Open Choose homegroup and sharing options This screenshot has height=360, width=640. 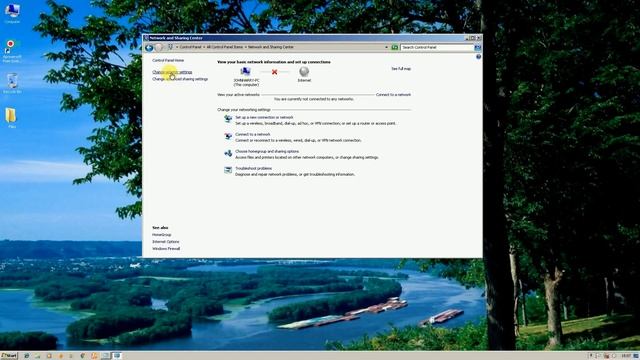267,151
